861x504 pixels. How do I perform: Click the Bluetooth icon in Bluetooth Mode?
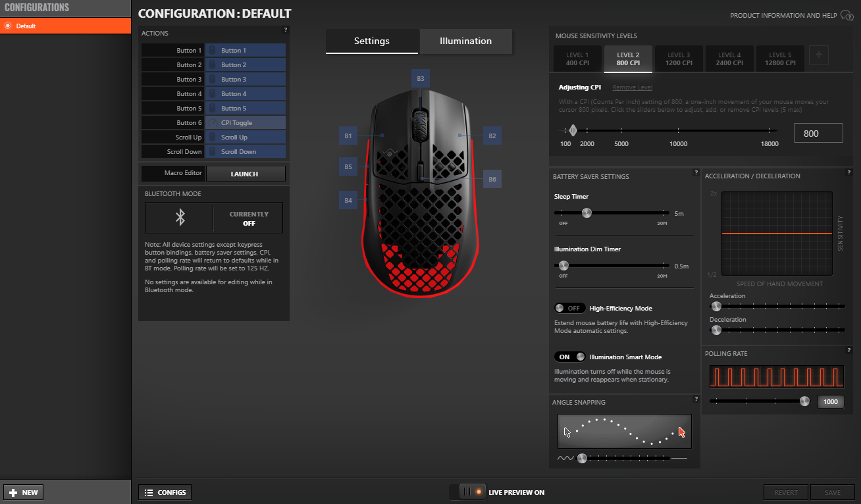coord(180,218)
